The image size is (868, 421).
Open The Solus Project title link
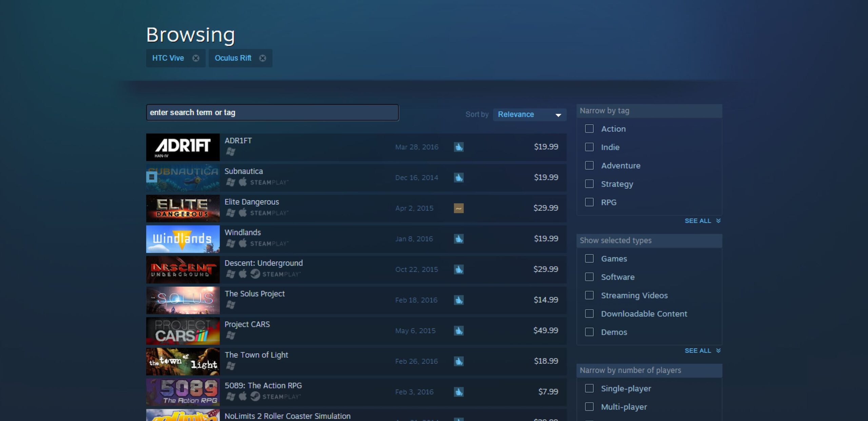tap(255, 294)
